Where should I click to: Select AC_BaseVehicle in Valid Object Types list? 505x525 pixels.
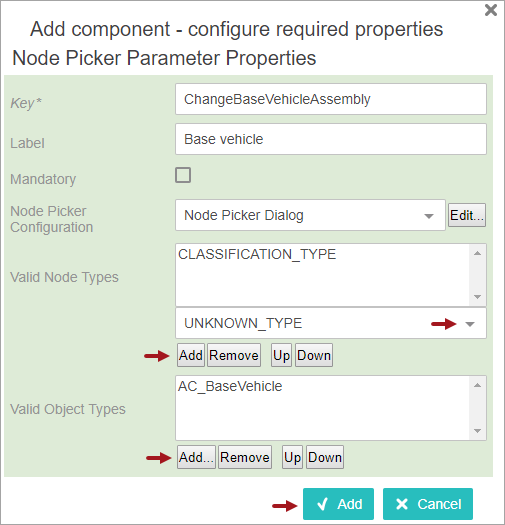(x=230, y=386)
